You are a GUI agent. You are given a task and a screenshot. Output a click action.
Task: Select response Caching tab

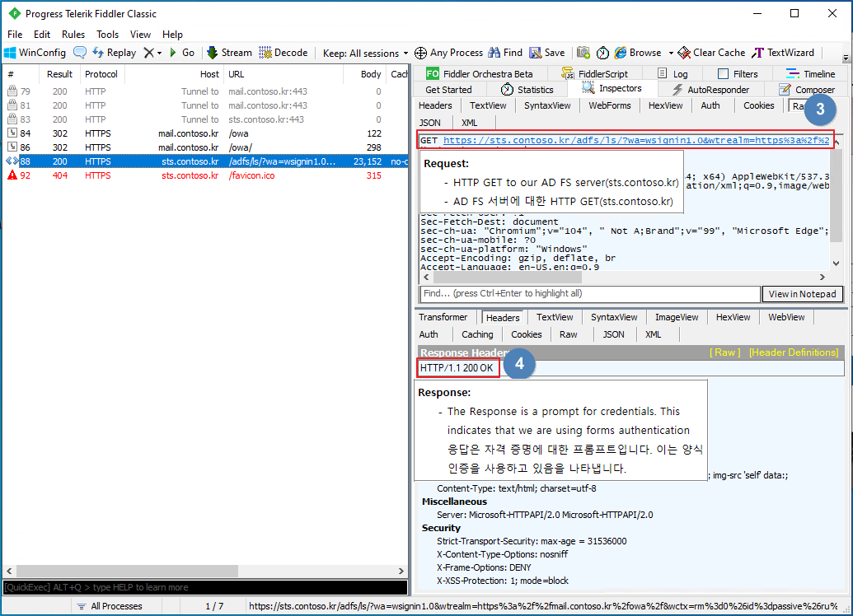click(477, 334)
